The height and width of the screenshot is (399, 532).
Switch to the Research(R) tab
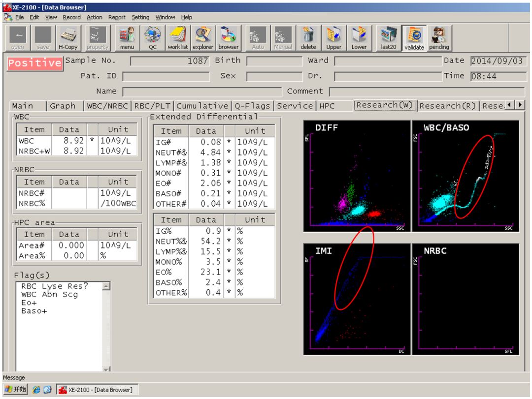tap(448, 106)
